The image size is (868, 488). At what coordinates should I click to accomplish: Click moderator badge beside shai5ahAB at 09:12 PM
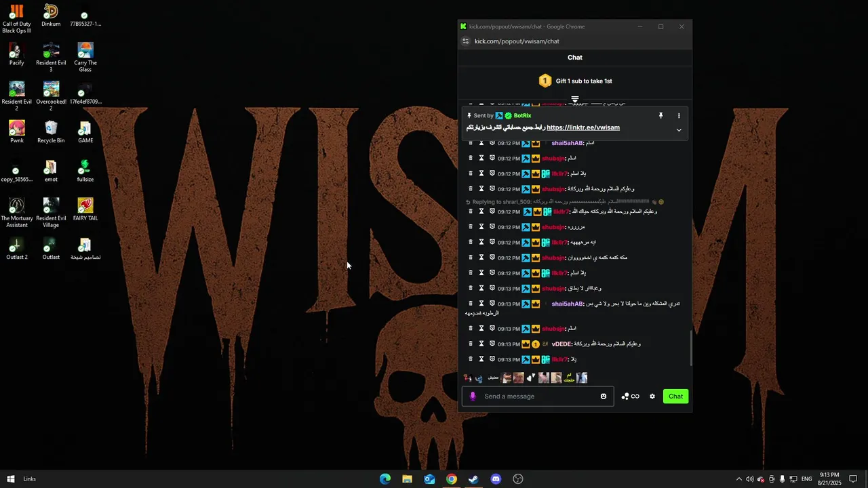(526, 143)
